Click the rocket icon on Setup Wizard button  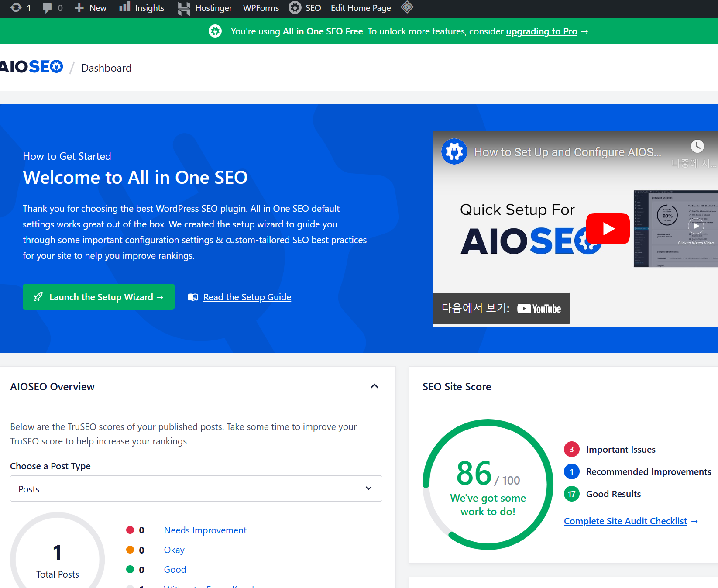(x=38, y=297)
